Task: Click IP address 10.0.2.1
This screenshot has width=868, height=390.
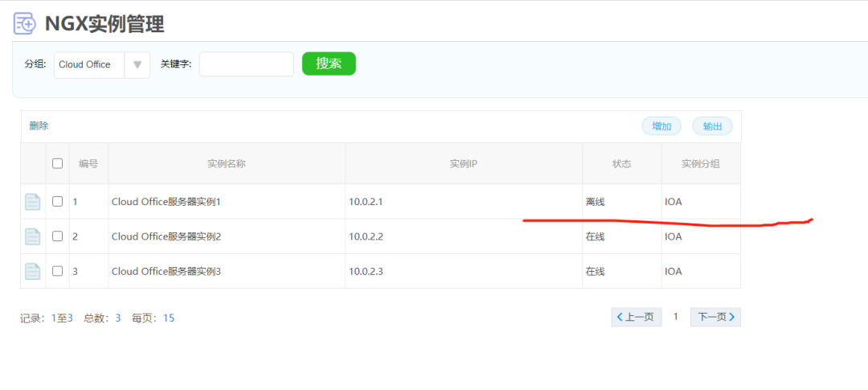Action: pyautogui.click(x=366, y=202)
